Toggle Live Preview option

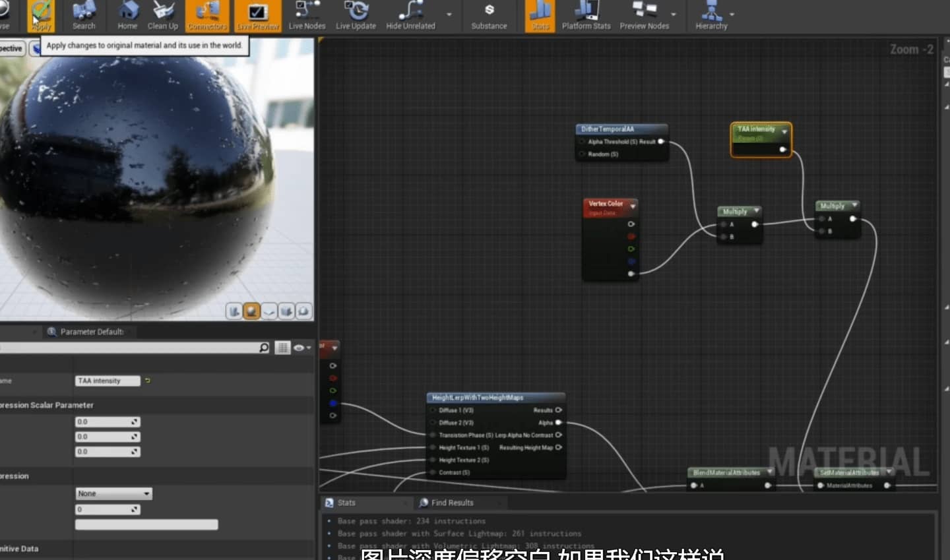coord(258,16)
